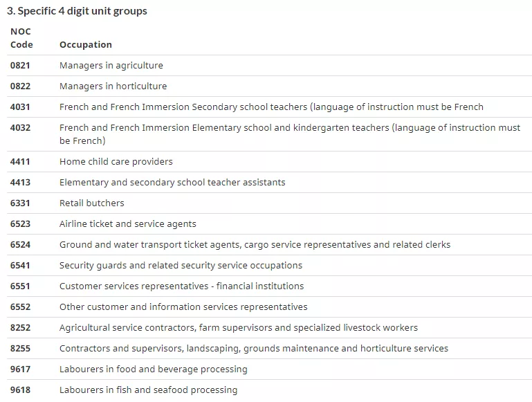Image resolution: width=532 pixels, height=402 pixels.
Task: Select NOC code 4031
Action: 20,107
